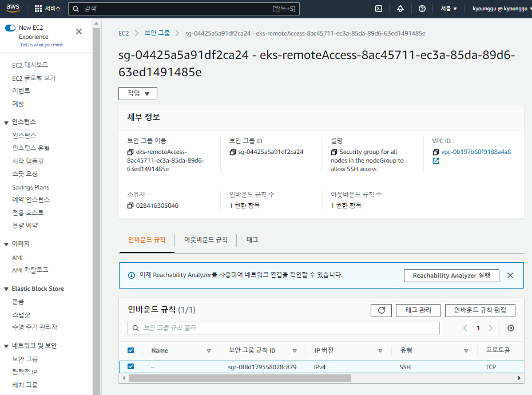Screen dimensions: 532x395
Task: Open VPC in new tab icon
Action: pyautogui.click(x=436, y=161)
